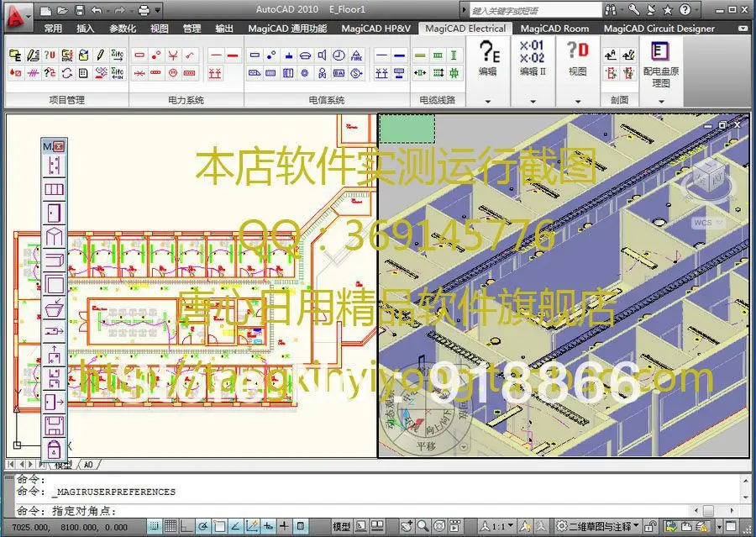Expand the quick access toolbar customize arrow
Image resolution: width=756 pixels, height=537 pixels.
158,10
